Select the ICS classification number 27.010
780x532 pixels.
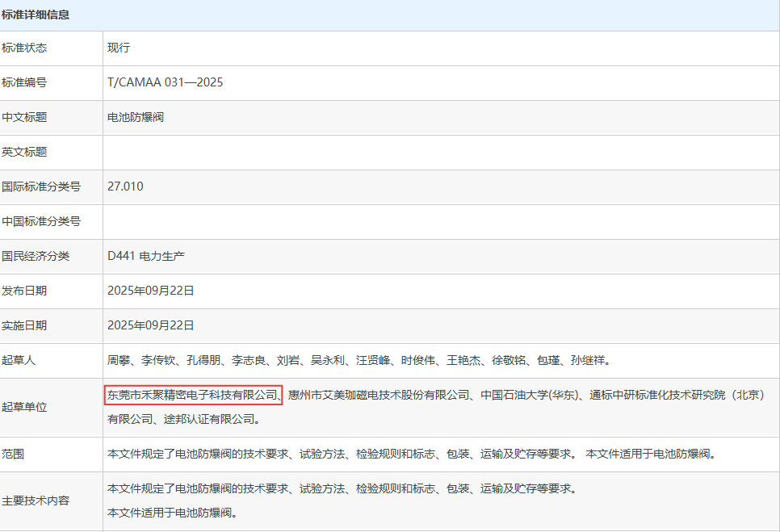pos(125,186)
